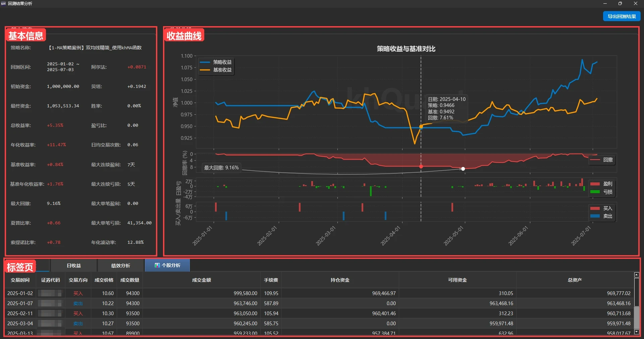Click the 导出回测结果 export button

click(x=622, y=16)
